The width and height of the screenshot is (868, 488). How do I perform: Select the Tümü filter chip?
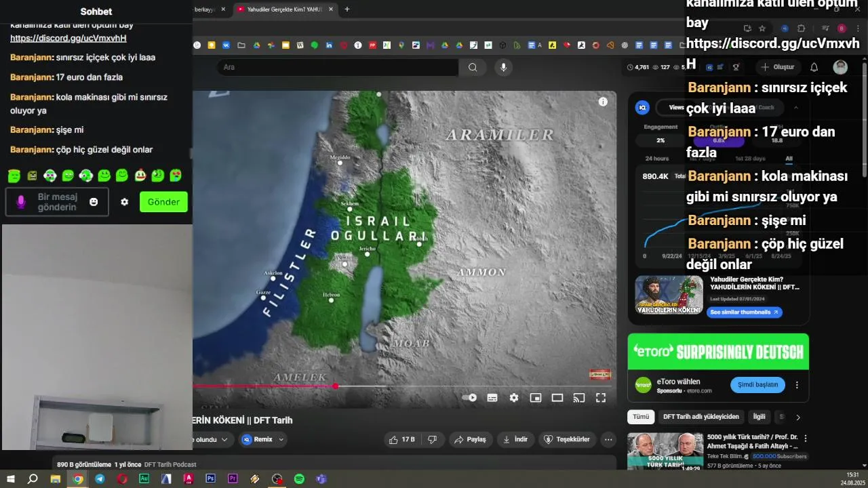[x=641, y=417]
